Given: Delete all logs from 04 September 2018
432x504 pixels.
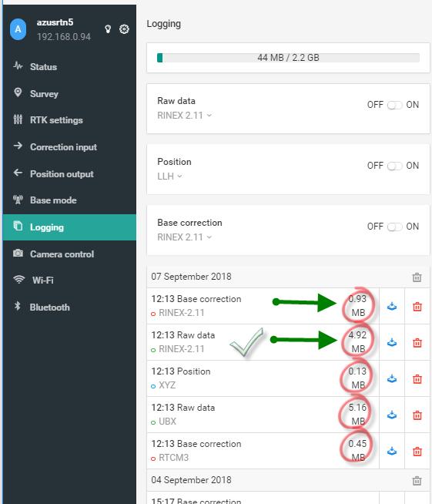Looking at the screenshot, I should coord(417,481).
